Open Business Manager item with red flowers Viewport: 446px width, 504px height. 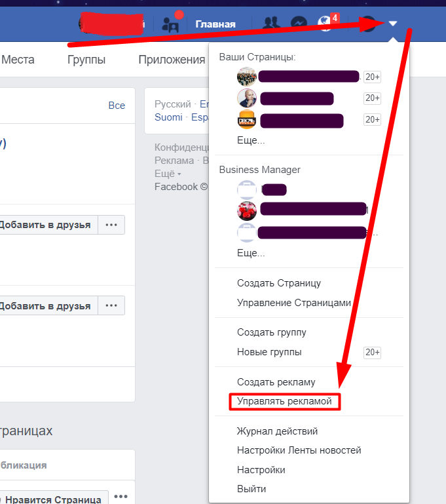click(x=302, y=210)
